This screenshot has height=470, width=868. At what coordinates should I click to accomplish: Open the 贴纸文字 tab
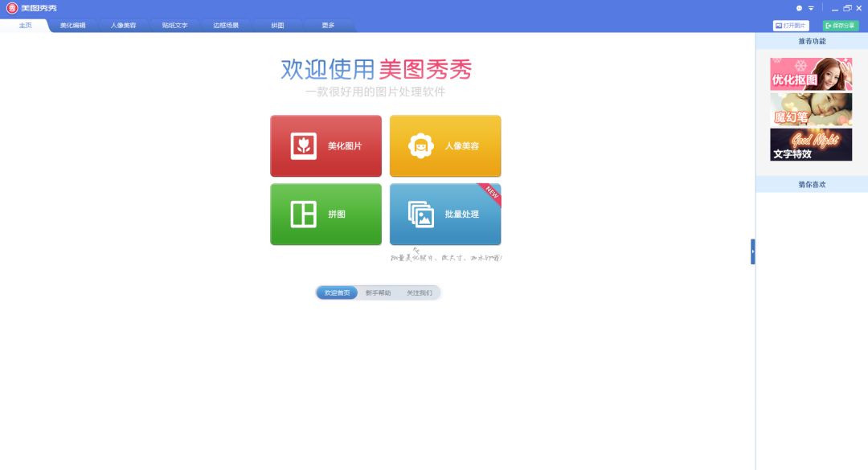pyautogui.click(x=174, y=25)
